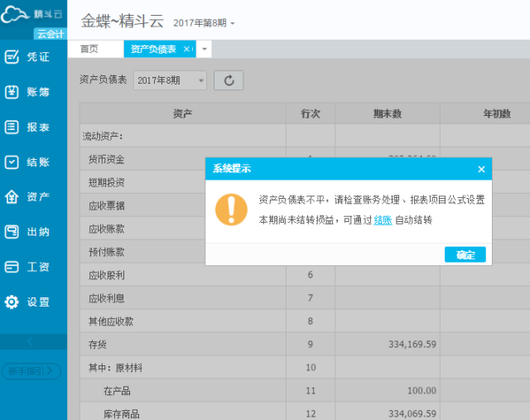Select the 短期投资 row label
Image resolution: width=530 pixels, height=420 pixels.
tap(107, 182)
